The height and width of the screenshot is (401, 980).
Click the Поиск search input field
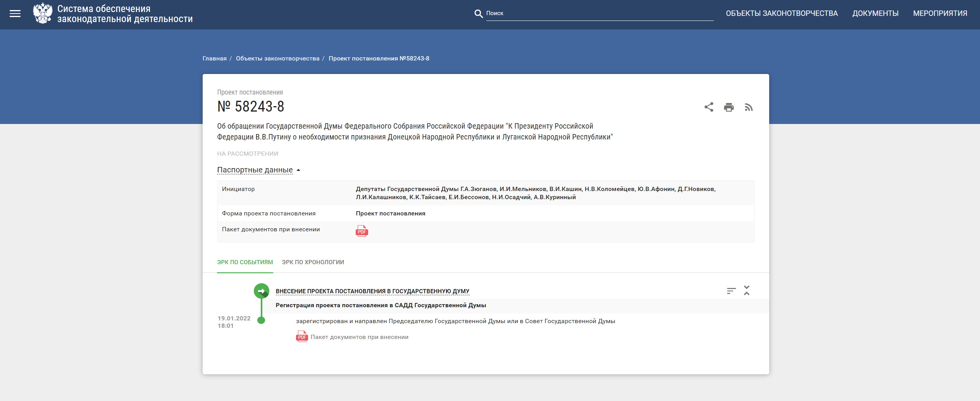click(x=599, y=14)
